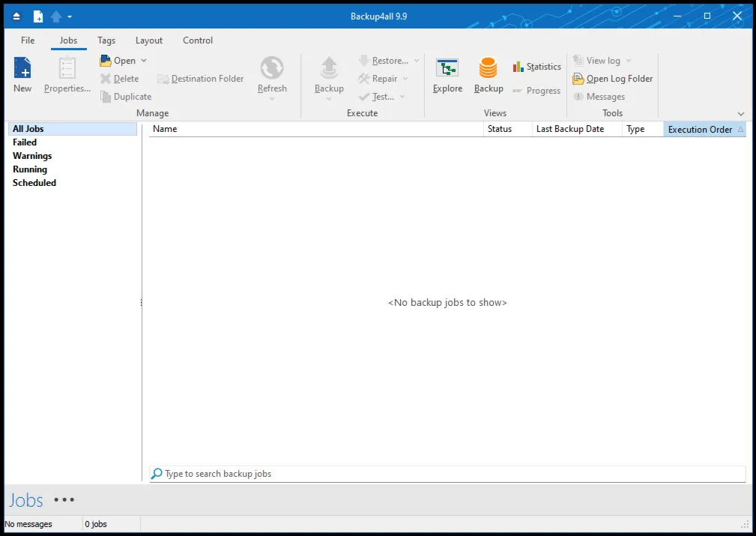Expand the Restore dropdown arrow
The height and width of the screenshot is (536, 756).
[x=417, y=61]
